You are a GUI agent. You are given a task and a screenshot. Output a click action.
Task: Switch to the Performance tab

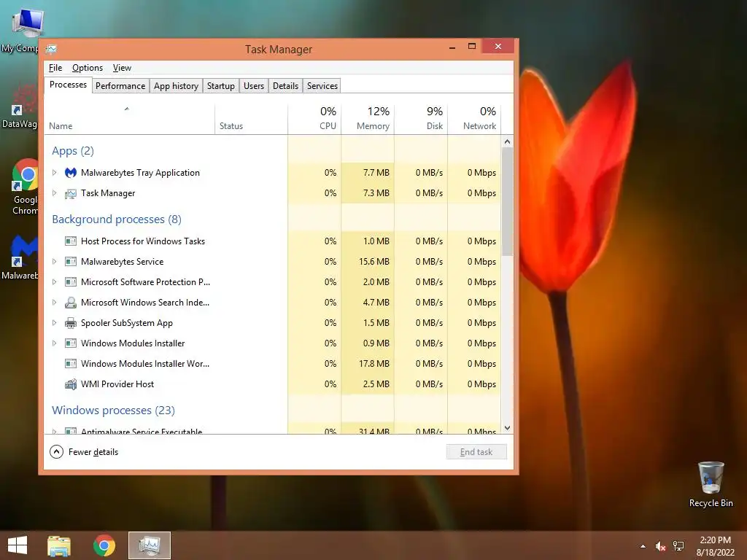point(120,86)
